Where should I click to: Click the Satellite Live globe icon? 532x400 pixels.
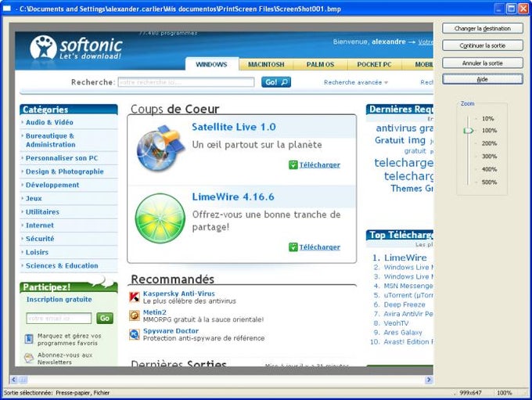click(x=160, y=147)
